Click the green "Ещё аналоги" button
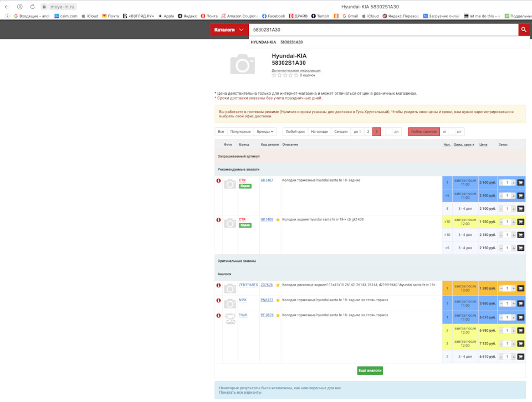 tap(370, 370)
